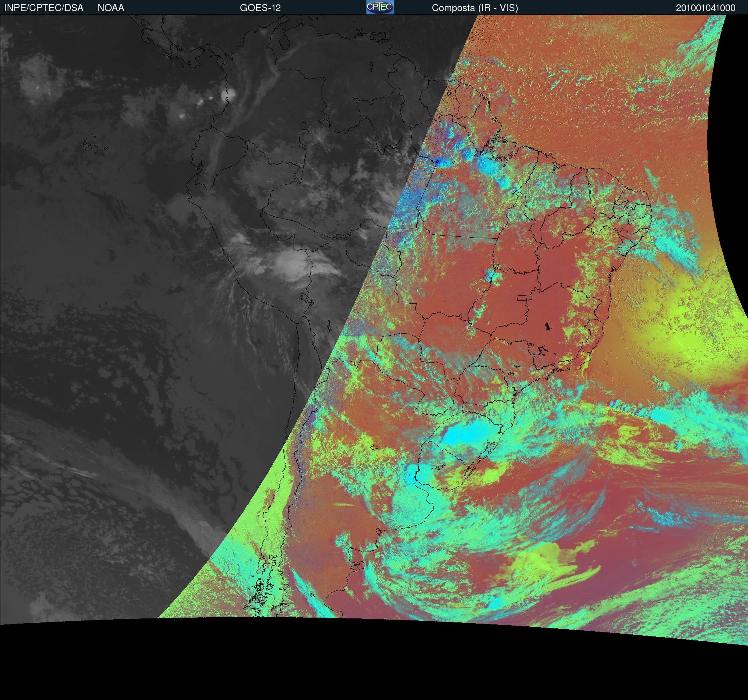The width and height of the screenshot is (748, 700).
Task: Click the GOES-12 satellite label
Action: click(x=260, y=8)
